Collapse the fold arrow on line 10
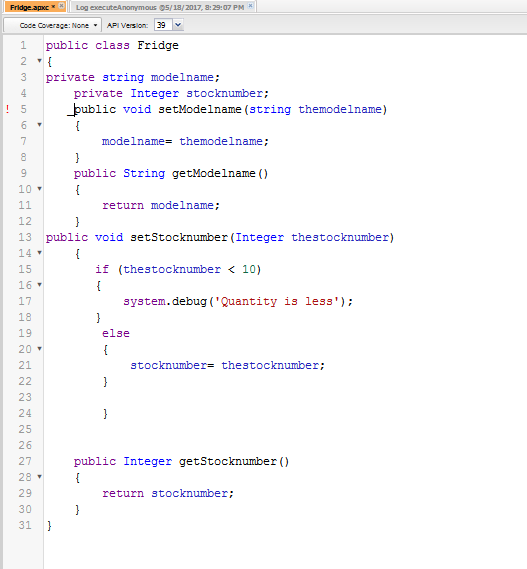Viewport: 527px width, 569px height. (x=40, y=189)
